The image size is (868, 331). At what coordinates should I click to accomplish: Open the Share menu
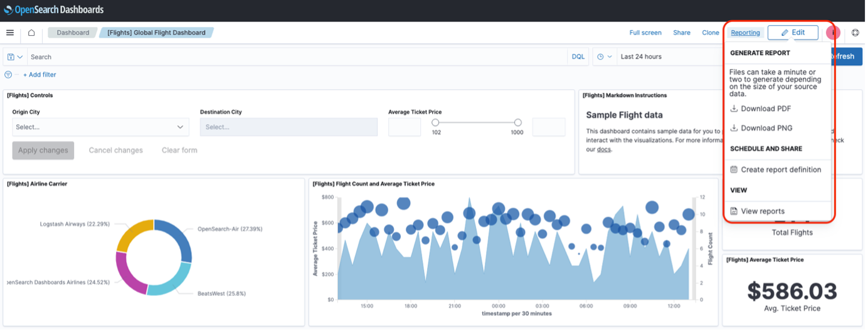682,33
